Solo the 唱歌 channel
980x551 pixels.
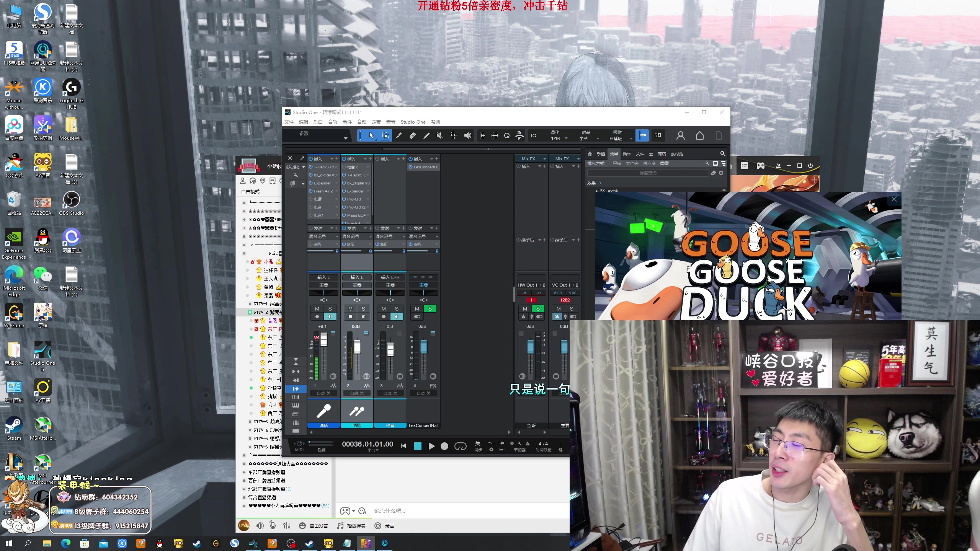point(363,308)
